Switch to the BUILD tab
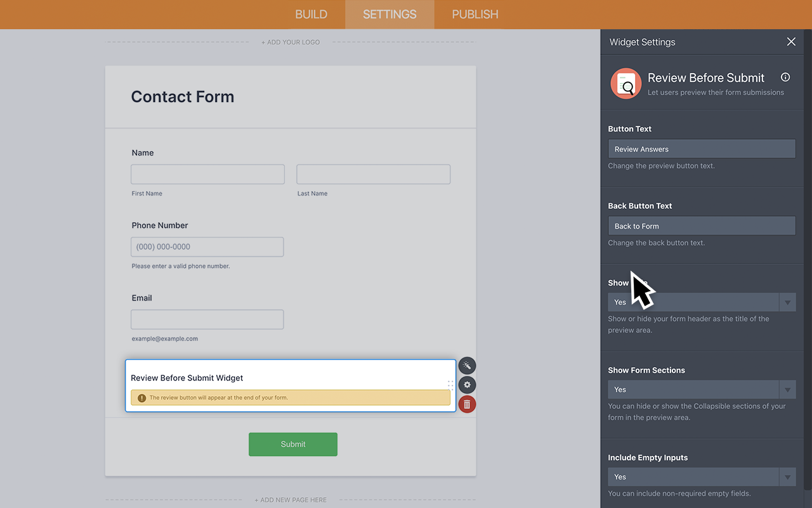The image size is (812, 508). 311,14
